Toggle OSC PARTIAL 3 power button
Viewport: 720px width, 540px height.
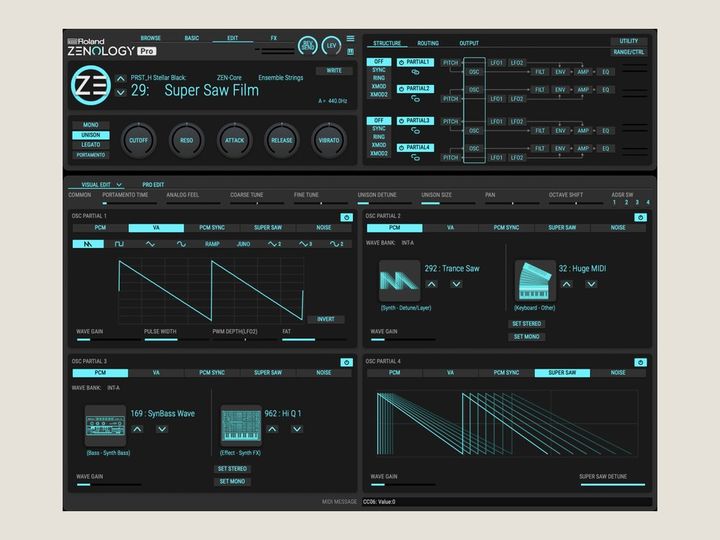(x=347, y=362)
